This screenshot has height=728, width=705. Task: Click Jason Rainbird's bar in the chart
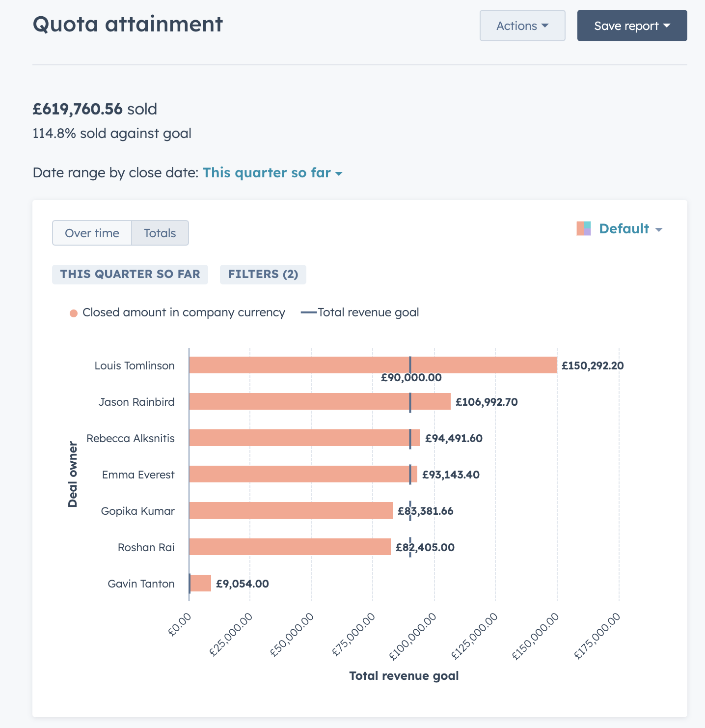[x=319, y=401]
